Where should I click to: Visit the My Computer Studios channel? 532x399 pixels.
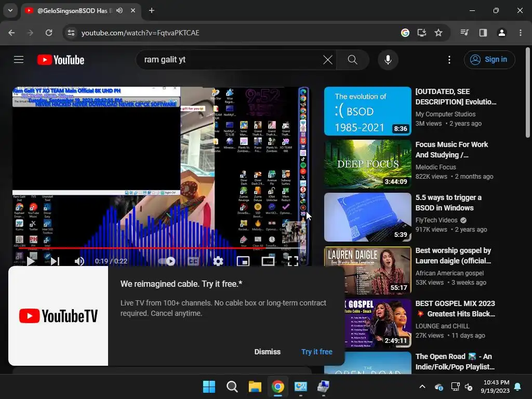click(x=445, y=114)
